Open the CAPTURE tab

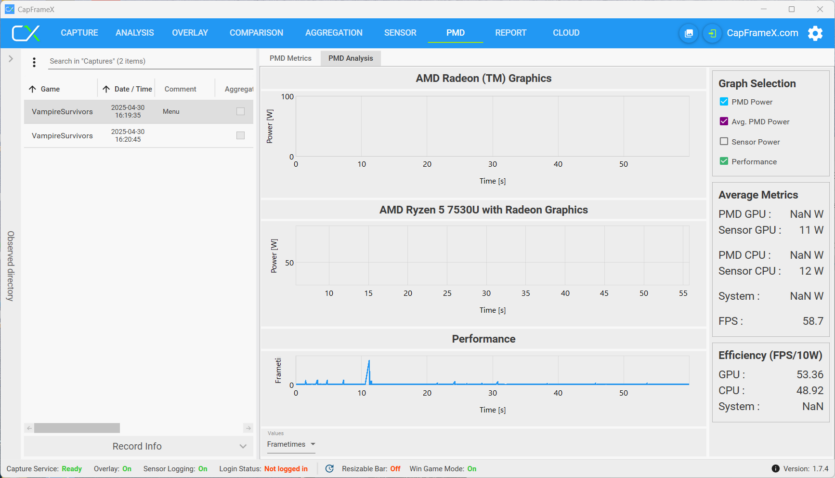[79, 33]
